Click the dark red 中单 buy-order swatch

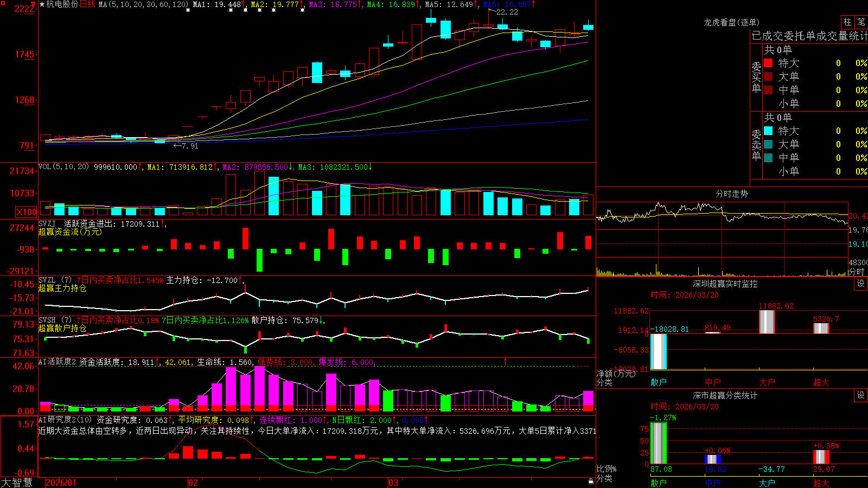point(768,90)
